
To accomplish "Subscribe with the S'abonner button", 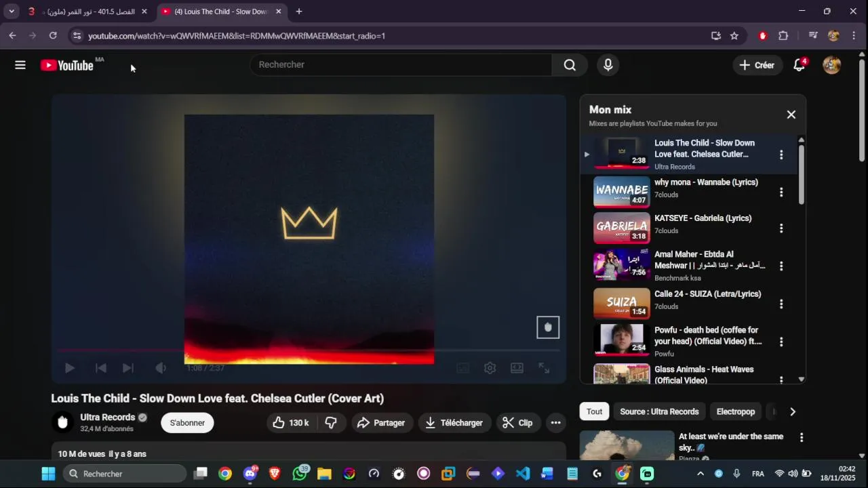I will pos(187,423).
